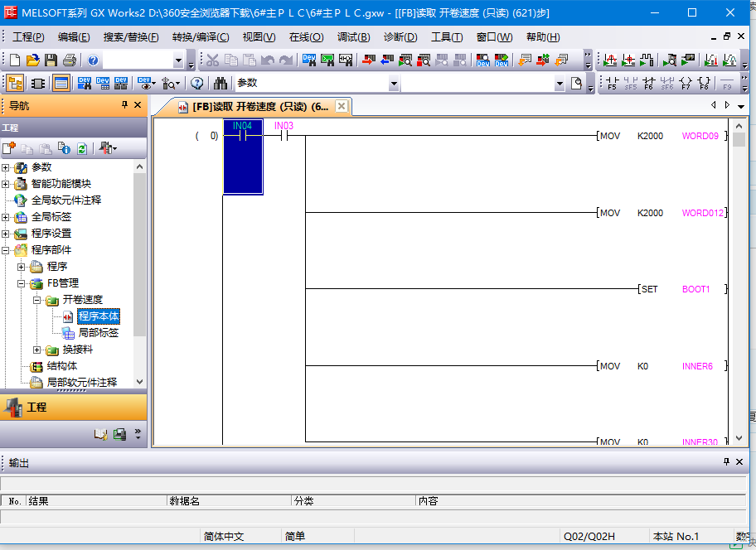Click the Save project icon
Image resolution: width=756 pixels, height=550 pixels.
coord(51,60)
